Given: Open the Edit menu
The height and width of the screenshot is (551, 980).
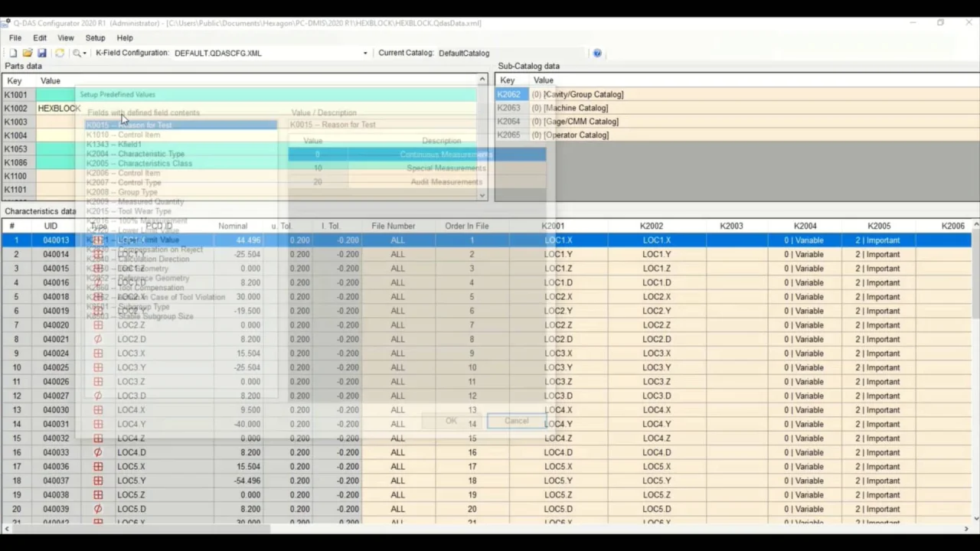Looking at the screenshot, I should 40,37.
